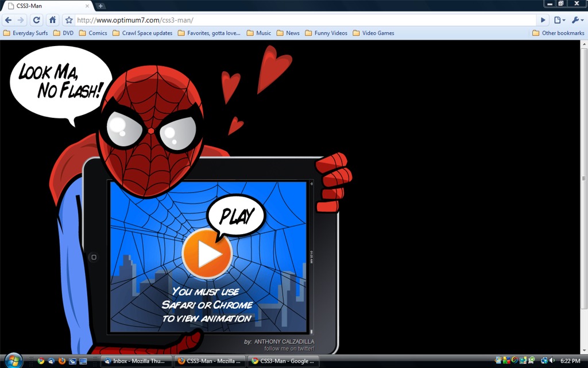The image size is (588, 368).
Task: Click the green checkmark tray icon
Action: [531, 361]
